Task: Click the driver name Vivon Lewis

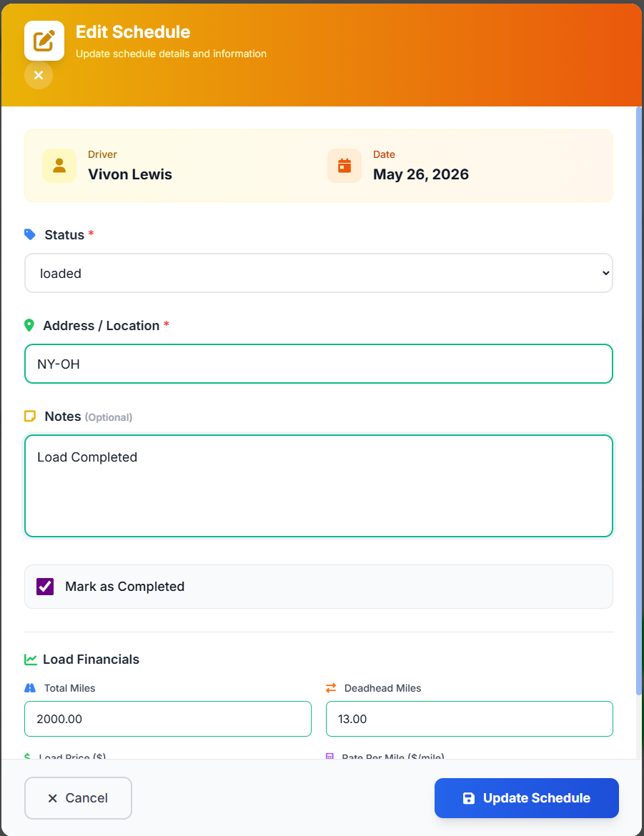Action: [x=130, y=174]
